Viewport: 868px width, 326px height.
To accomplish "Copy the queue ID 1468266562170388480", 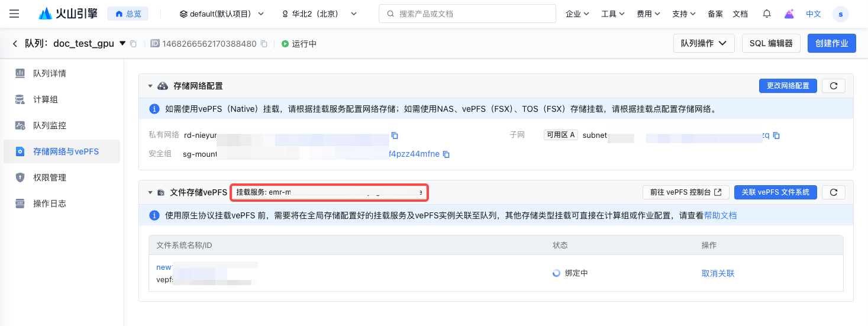I will (x=264, y=44).
